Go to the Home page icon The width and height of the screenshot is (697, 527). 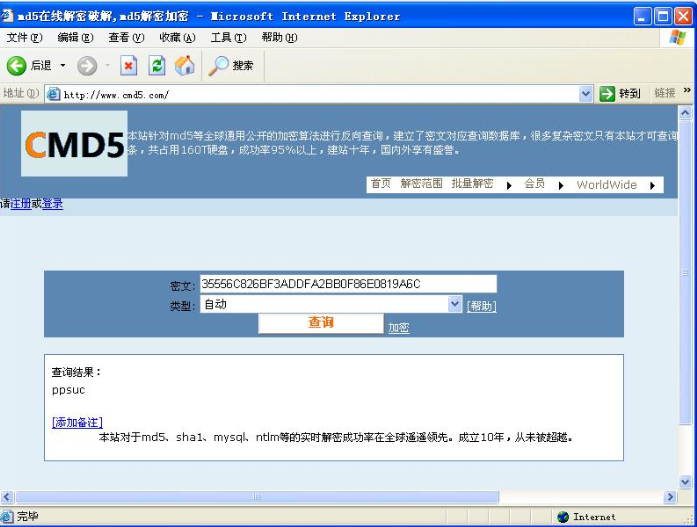coord(185,66)
